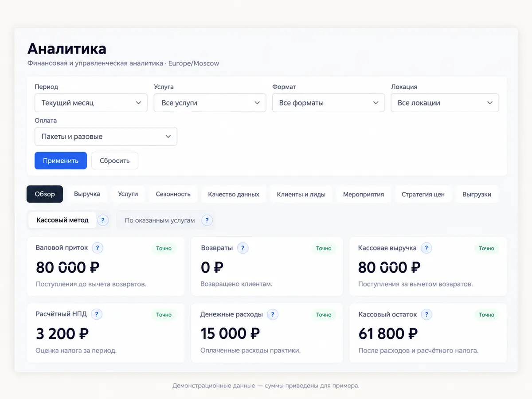Open the Услуга dropdown

[210, 103]
